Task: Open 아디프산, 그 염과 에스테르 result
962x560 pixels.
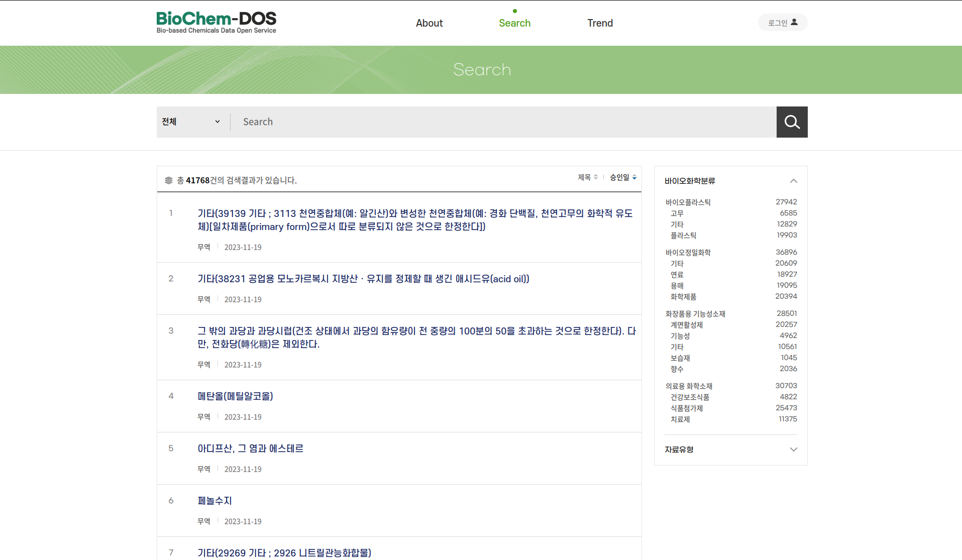Action: coord(250,449)
